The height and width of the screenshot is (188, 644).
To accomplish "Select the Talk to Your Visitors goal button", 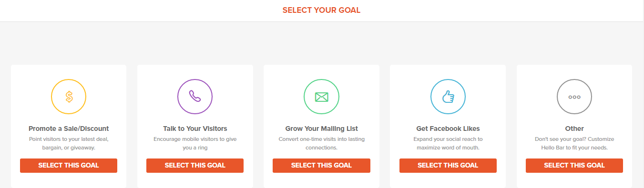I will (x=195, y=165).
